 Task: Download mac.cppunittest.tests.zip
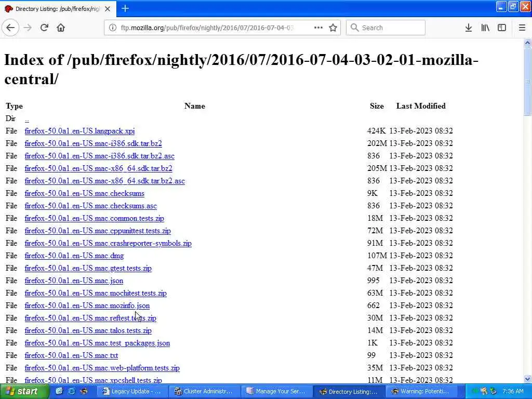point(98,231)
